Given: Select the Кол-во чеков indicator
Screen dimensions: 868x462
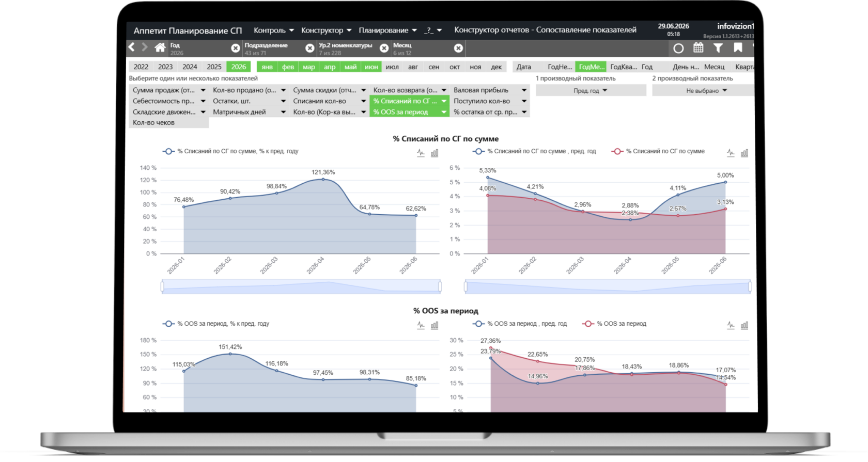Looking at the screenshot, I should (168, 122).
